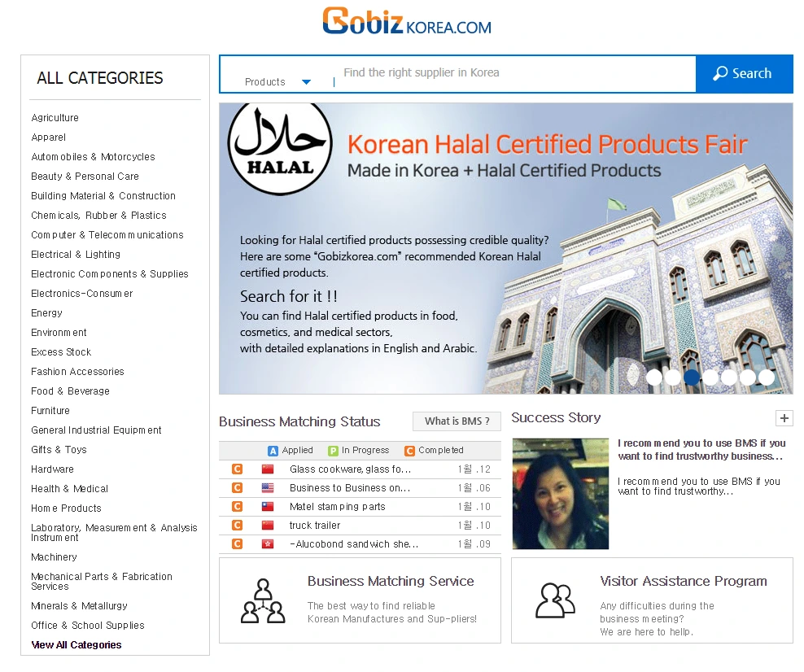Click the green In Progress status icon
Image resolution: width=804 pixels, height=672 pixels.
pyautogui.click(x=333, y=451)
